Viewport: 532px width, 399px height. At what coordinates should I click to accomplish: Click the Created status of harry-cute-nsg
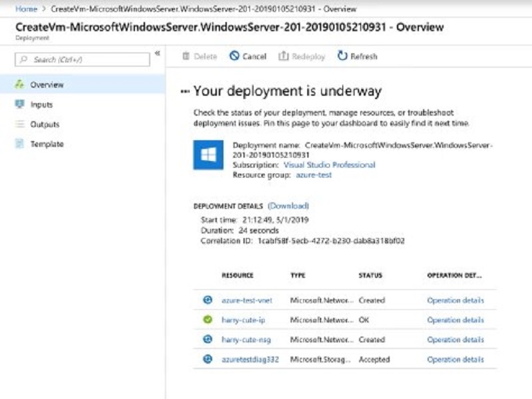pyautogui.click(x=372, y=340)
